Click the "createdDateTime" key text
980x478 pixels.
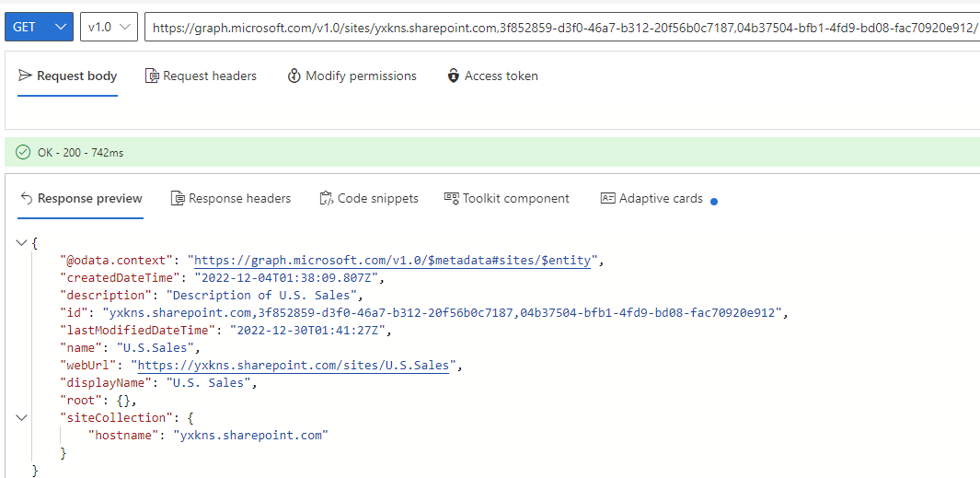click(x=120, y=278)
